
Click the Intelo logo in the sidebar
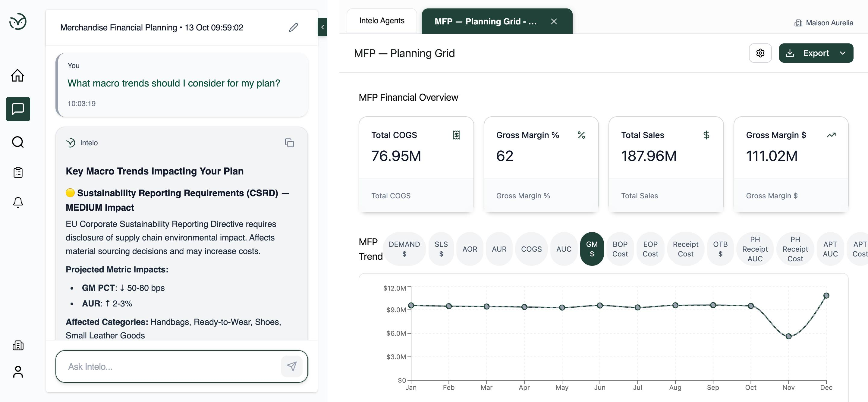click(x=18, y=22)
